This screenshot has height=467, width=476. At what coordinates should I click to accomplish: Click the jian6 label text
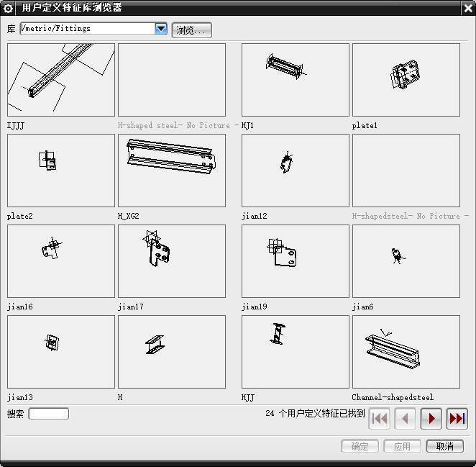[x=363, y=307]
